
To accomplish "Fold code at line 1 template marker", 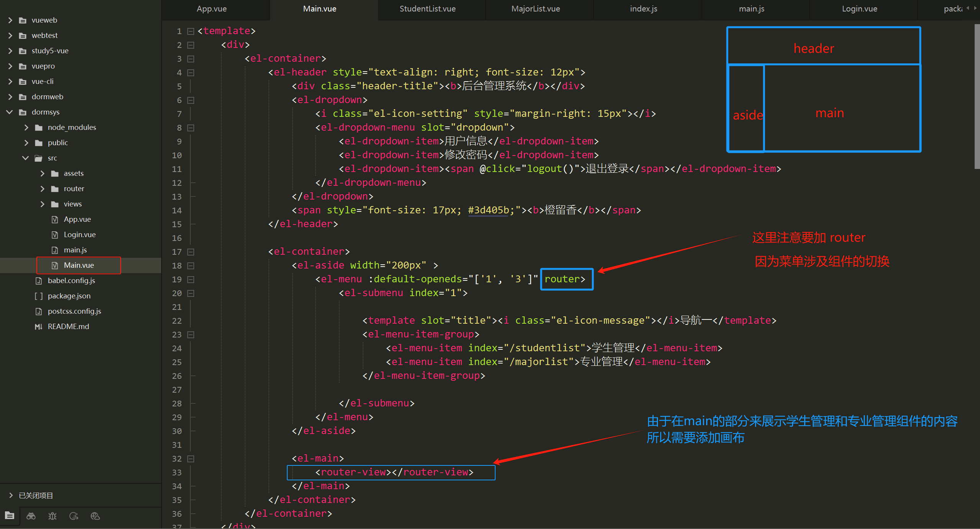I will click(191, 31).
